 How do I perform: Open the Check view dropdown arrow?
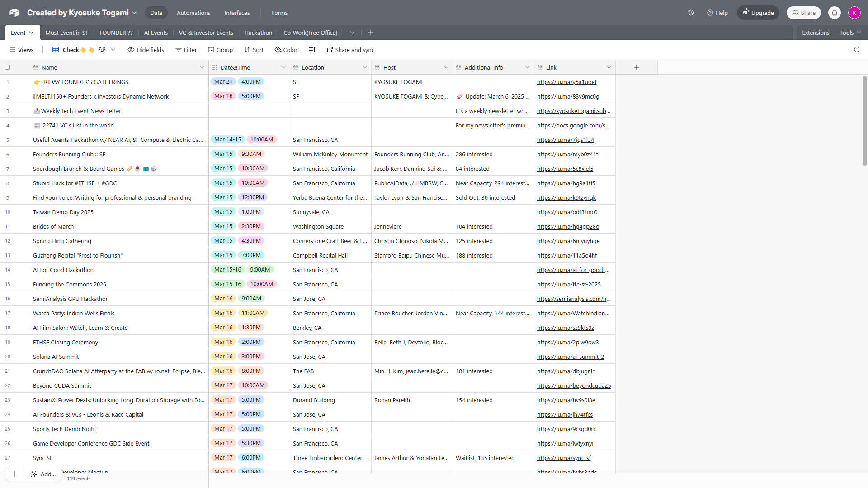pos(113,50)
